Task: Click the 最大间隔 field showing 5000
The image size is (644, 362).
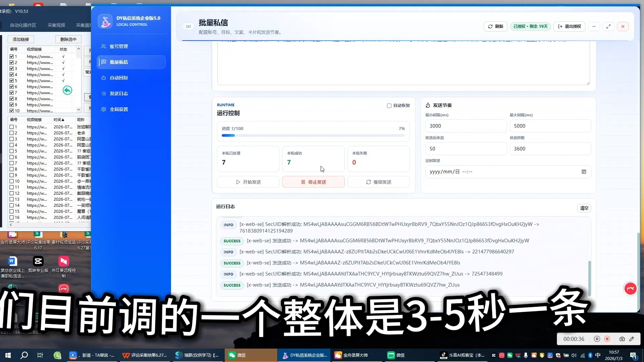Action: point(550,126)
